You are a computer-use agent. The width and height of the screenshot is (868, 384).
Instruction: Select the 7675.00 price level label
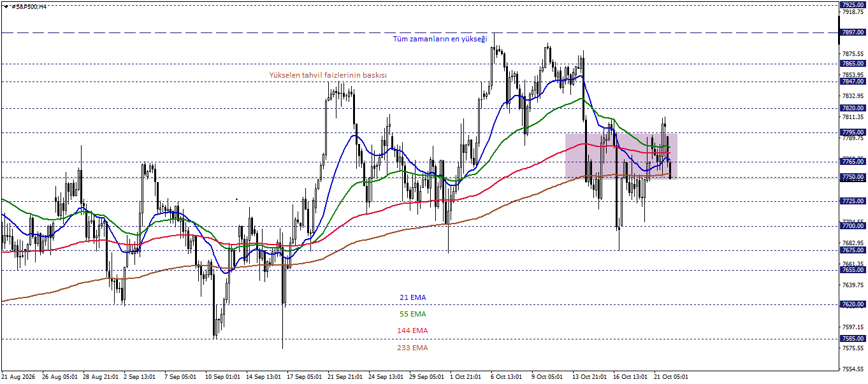click(x=853, y=250)
